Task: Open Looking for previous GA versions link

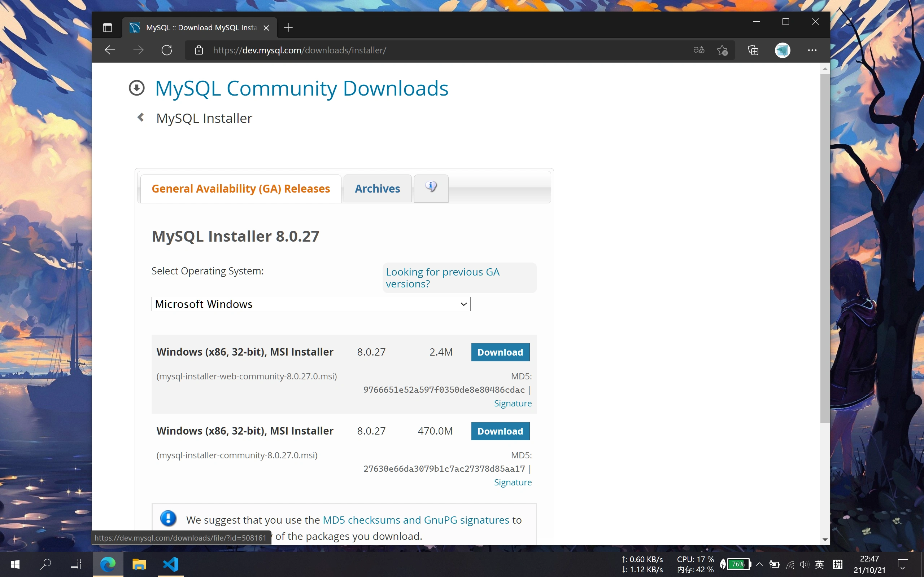Action: click(x=443, y=278)
